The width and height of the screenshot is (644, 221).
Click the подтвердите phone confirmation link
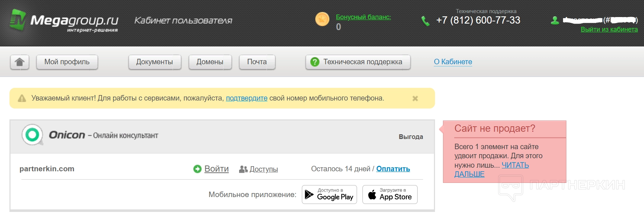246,98
